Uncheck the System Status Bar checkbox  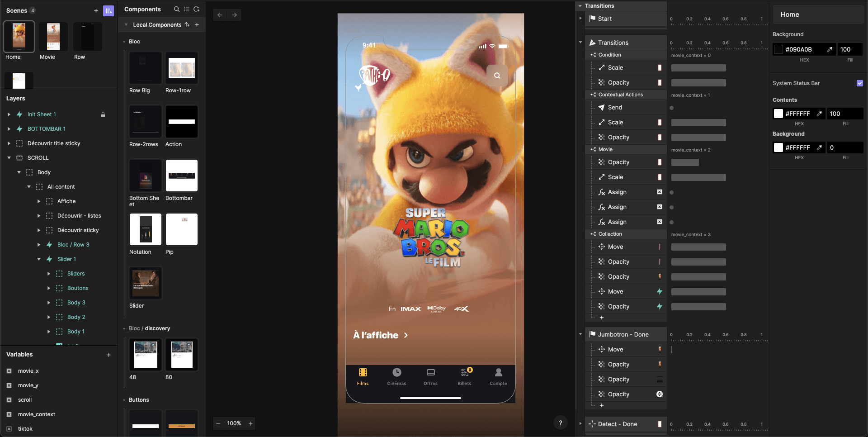(859, 83)
